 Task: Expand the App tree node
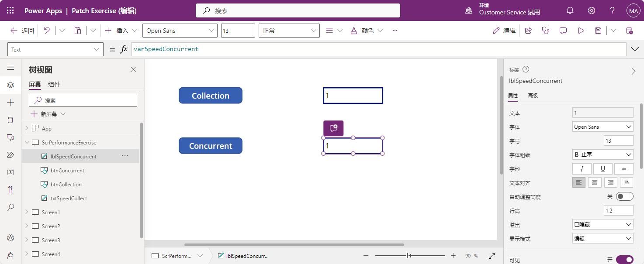point(27,128)
